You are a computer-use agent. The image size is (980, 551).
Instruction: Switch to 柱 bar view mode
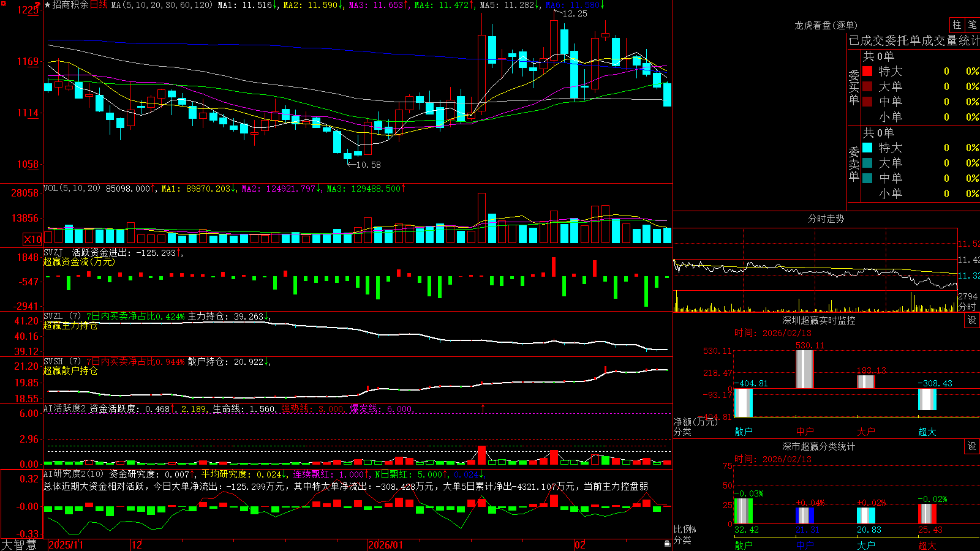(957, 25)
